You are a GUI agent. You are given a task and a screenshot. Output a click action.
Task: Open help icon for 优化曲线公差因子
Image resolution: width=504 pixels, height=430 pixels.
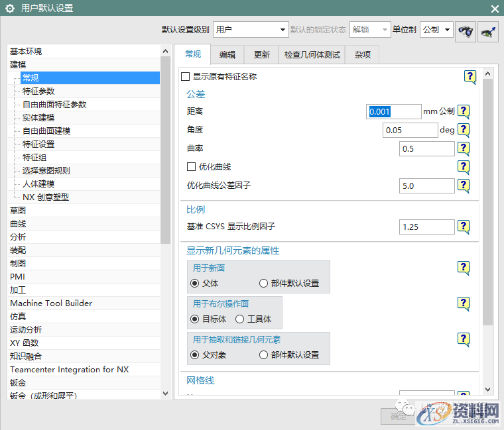(464, 186)
